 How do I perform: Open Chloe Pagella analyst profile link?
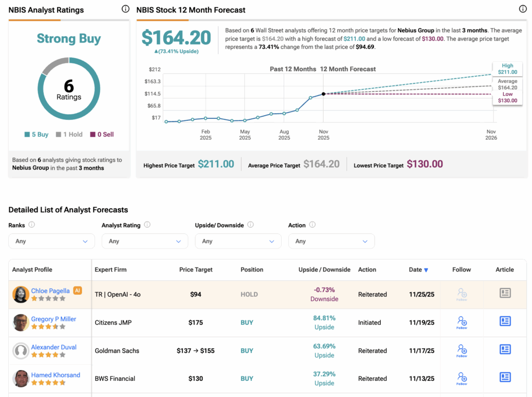pos(50,291)
